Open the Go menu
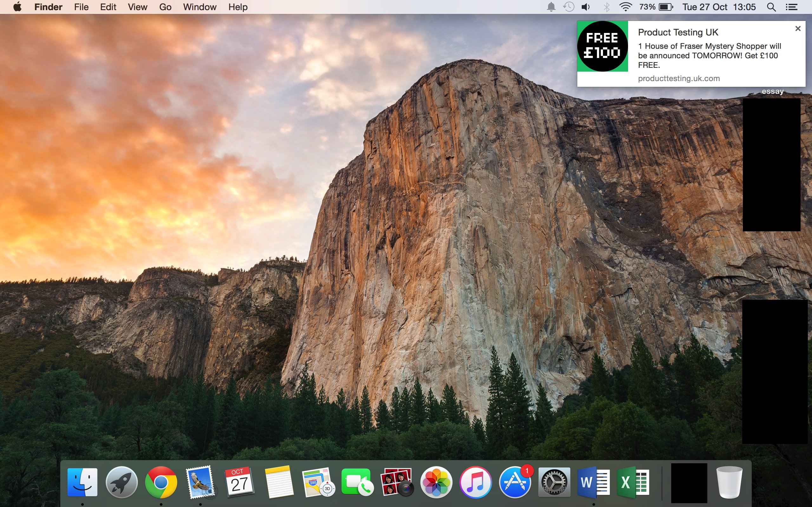This screenshot has height=507, width=812. pos(165,7)
